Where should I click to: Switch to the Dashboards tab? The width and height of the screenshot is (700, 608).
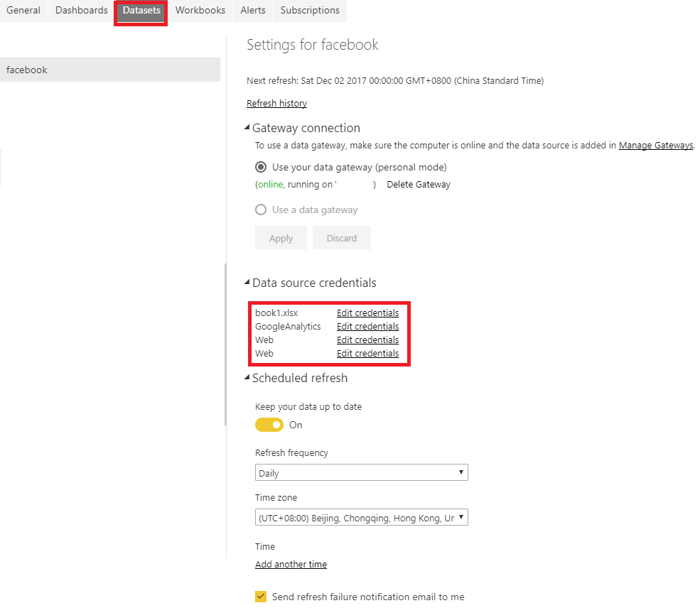pyautogui.click(x=81, y=10)
